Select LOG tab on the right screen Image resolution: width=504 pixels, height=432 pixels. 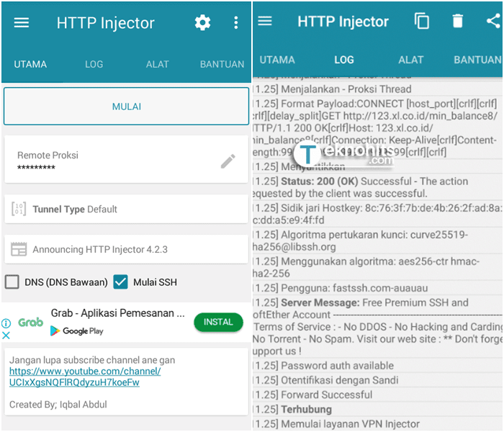[x=344, y=60]
